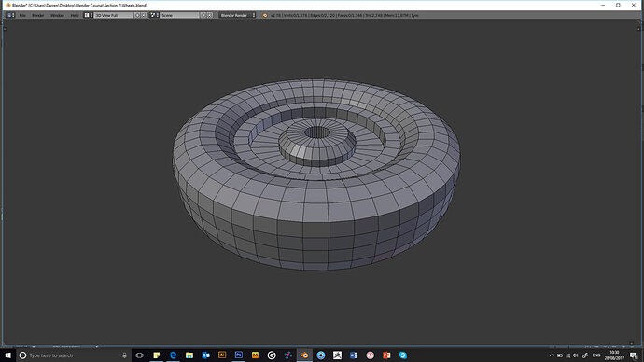Click the 3D viewport corner split widget at top right
644x362 pixels.
tap(638, 28)
